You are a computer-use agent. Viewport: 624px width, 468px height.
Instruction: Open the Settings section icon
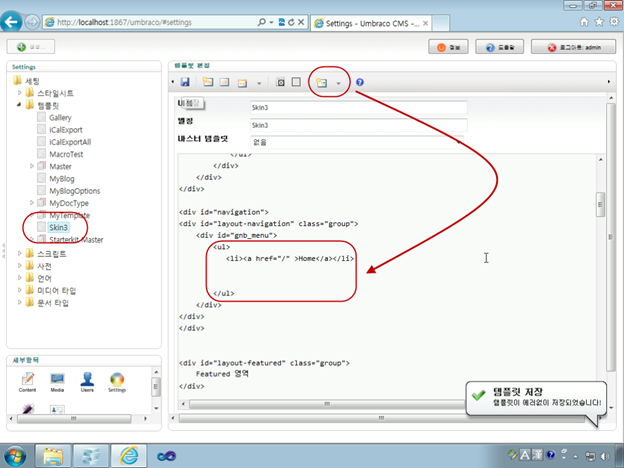(117, 382)
